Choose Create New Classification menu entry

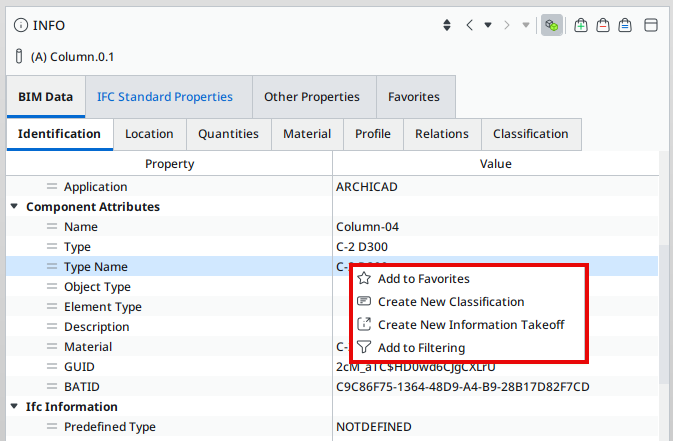(x=468, y=302)
